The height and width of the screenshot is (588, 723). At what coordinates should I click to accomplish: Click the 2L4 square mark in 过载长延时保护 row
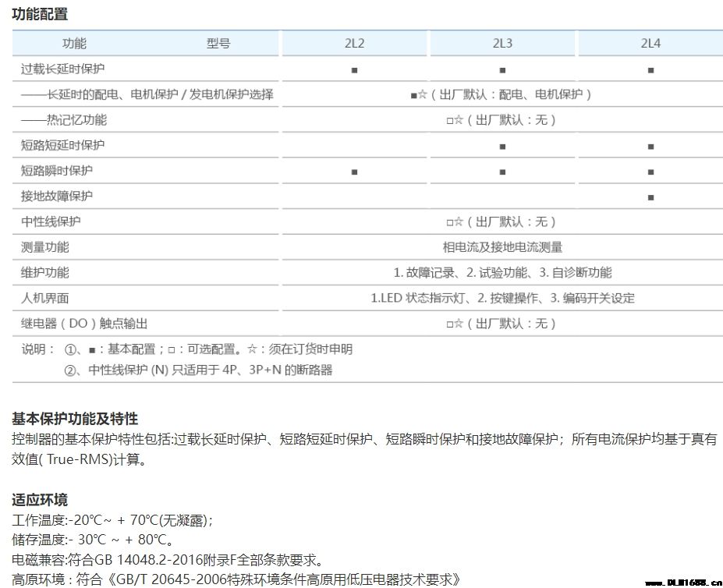[x=650, y=70]
